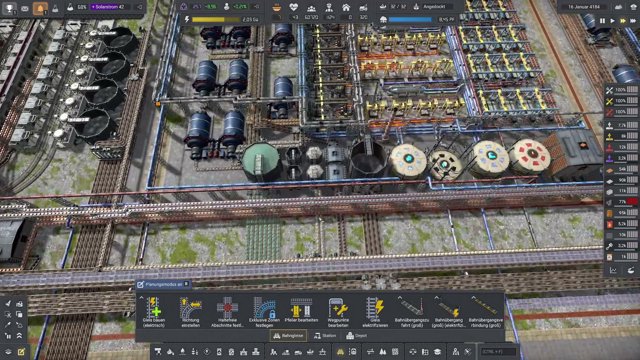Select the double-chevron upgrade tool
640x360 pixels.
[19, 336]
